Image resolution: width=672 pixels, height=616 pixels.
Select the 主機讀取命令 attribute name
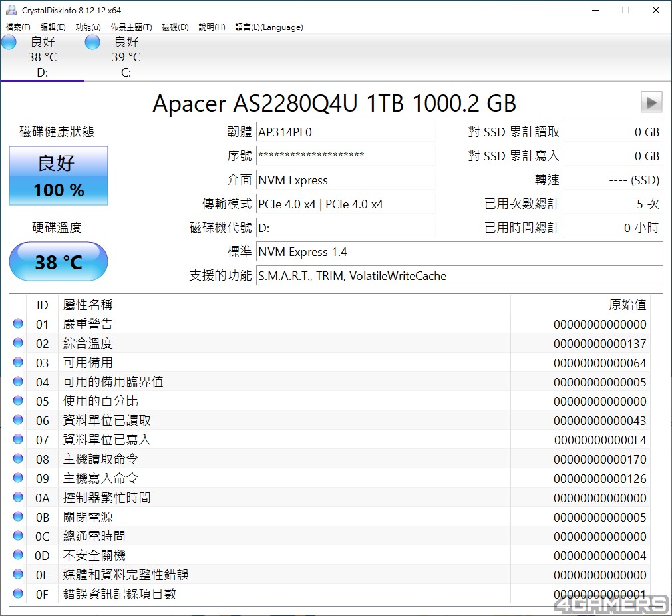tap(100, 459)
